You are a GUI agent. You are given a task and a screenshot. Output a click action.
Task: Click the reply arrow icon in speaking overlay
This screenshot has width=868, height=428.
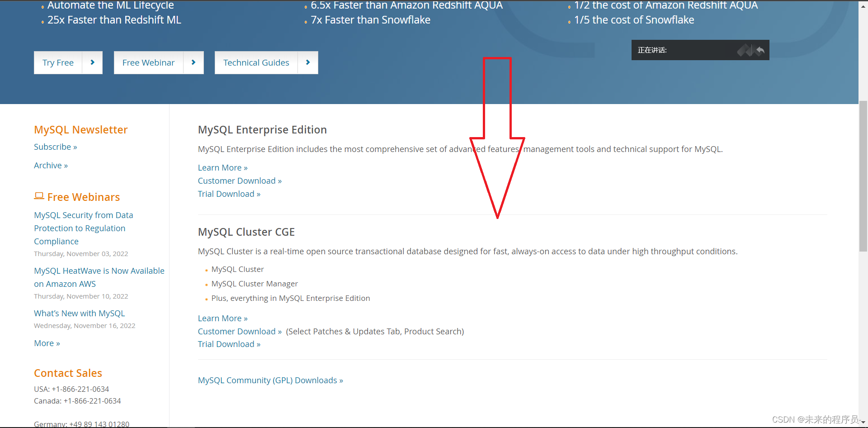[760, 50]
